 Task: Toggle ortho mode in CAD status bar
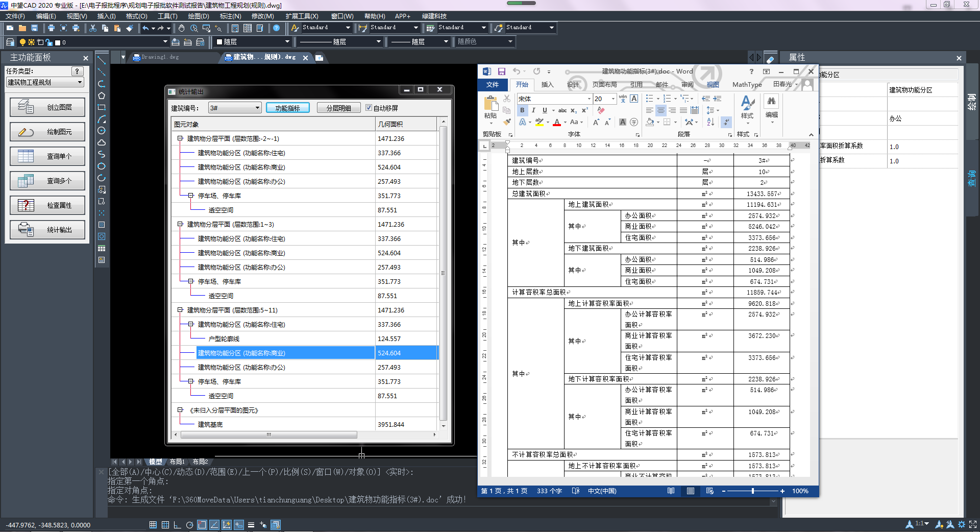pyautogui.click(x=177, y=525)
